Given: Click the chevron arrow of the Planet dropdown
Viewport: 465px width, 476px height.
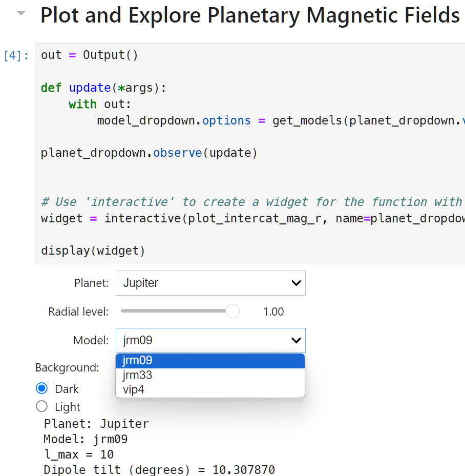Looking at the screenshot, I should tap(296, 283).
